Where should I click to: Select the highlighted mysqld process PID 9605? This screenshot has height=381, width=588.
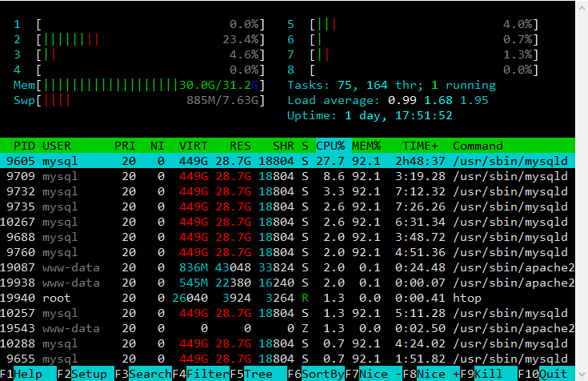[x=288, y=161]
